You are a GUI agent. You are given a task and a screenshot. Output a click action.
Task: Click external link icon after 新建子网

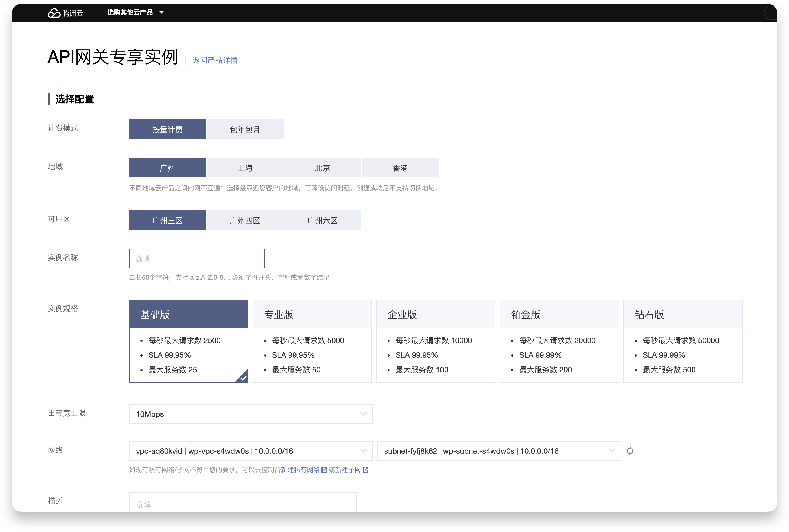click(365, 470)
